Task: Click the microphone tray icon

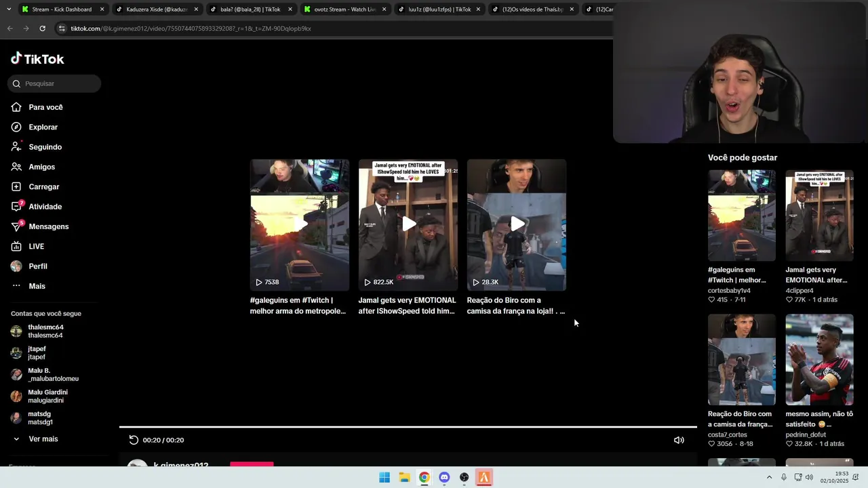Action: coord(784,477)
